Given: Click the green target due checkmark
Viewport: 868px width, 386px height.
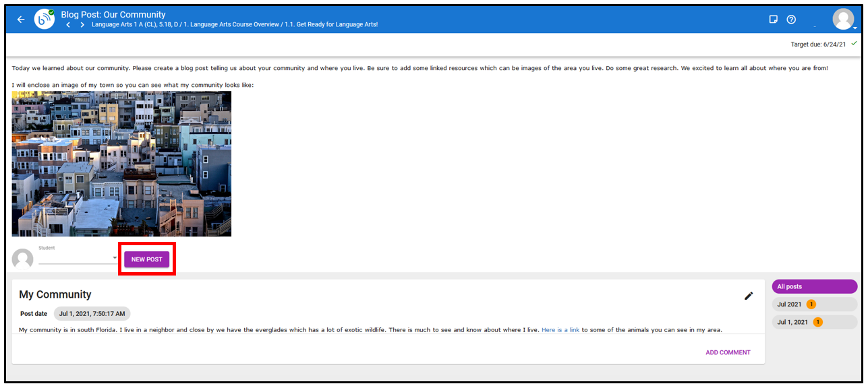Looking at the screenshot, I should (x=854, y=44).
